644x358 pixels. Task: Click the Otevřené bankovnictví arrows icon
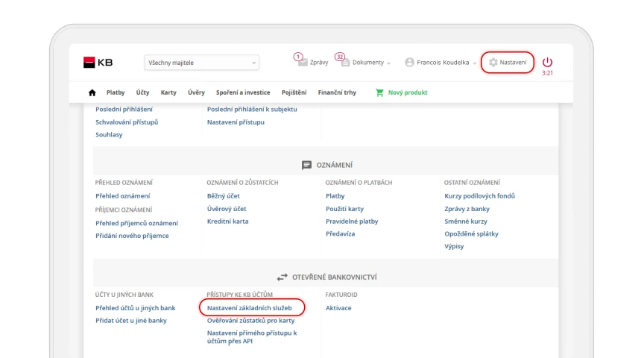click(282, 277)
